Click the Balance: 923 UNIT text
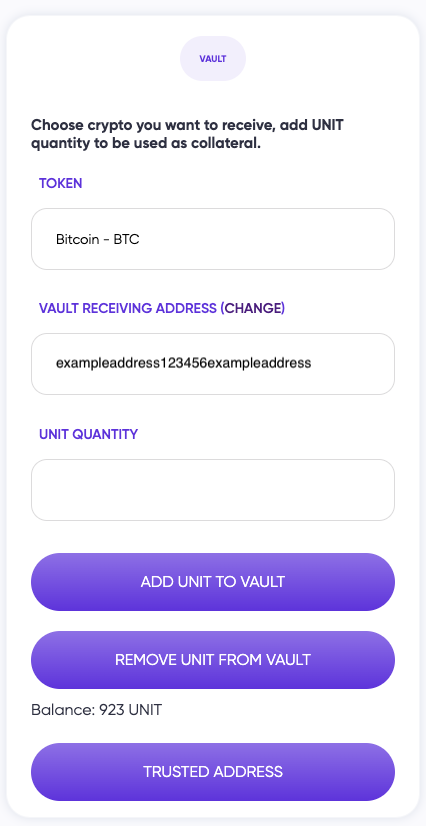Viewport: 426px width, 826px height. pyautogui.click(x=96, y=710)
